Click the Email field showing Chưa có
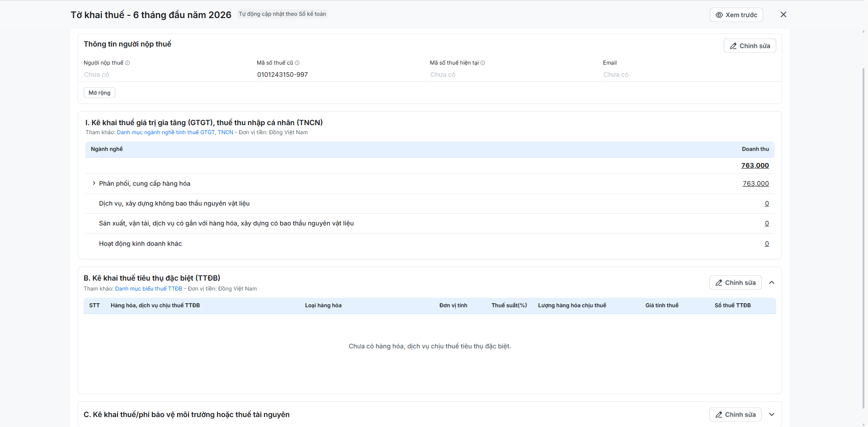 [616, 75]
